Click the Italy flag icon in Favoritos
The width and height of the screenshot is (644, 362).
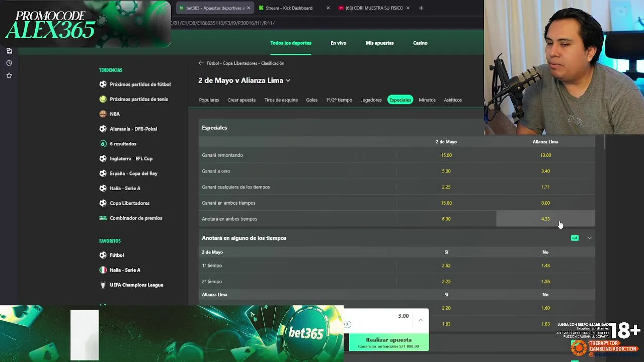click(x=103, y=270)
